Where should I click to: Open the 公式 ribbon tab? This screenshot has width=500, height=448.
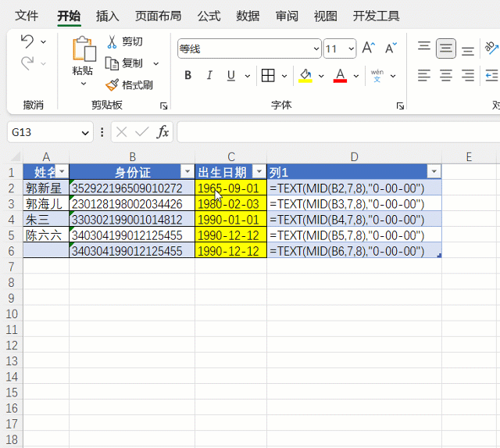tap(209, 16)
